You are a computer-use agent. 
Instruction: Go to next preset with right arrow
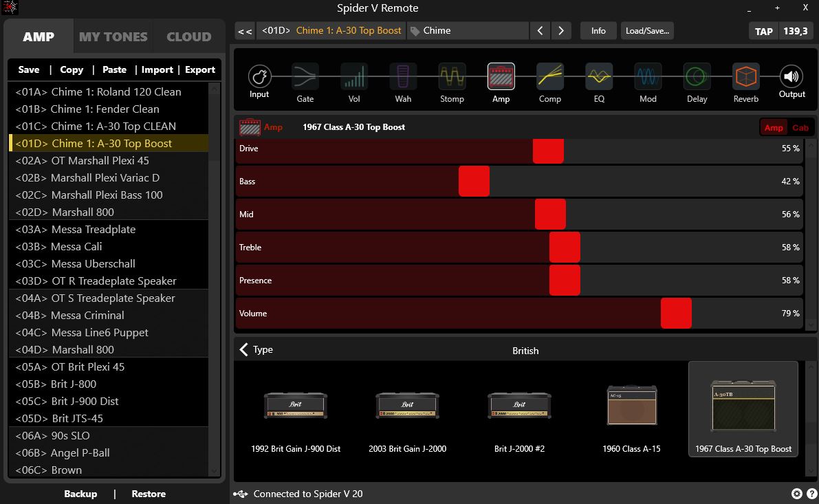[561, 31]
